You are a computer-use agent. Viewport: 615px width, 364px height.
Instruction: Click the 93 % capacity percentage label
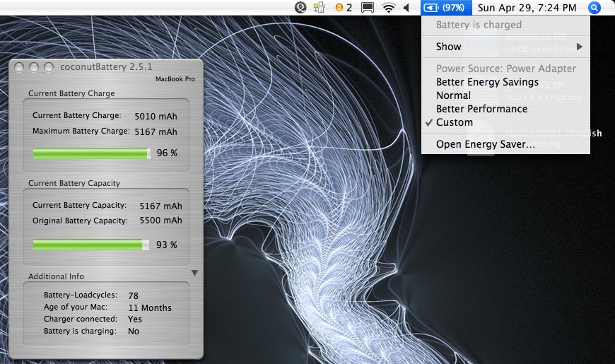click(x=167, y=245)
